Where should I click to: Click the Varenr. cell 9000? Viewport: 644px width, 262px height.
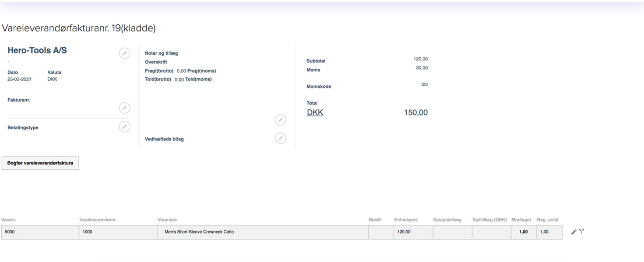(x=40, y=232)
